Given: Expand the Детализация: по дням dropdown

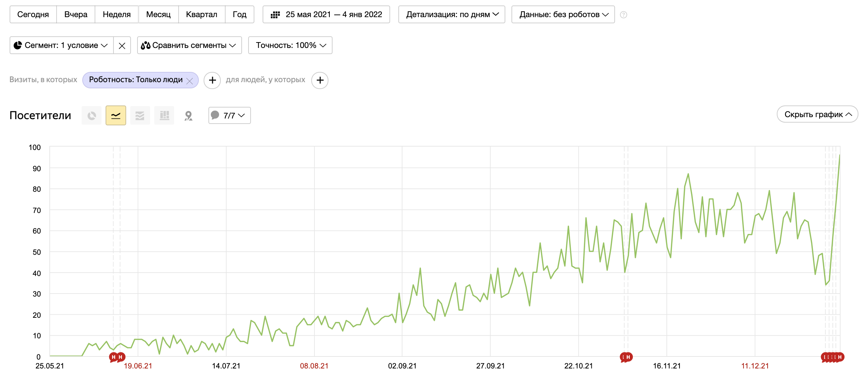Looking at the screenshot, I should pos(451,15).
